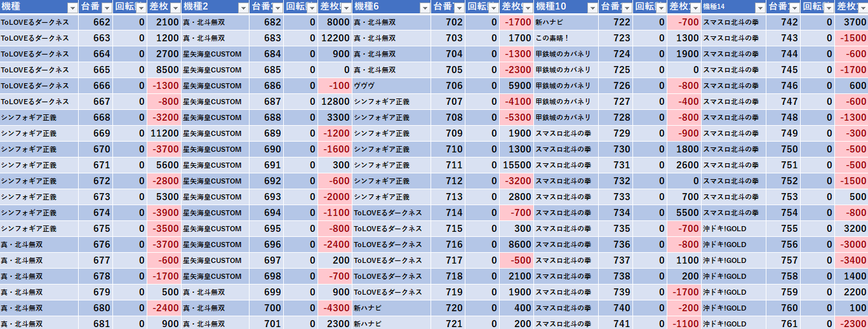Image resolution: width=868 pixels, height=329 pixels.
Task: Open 差枚 filter arrow above value 3700
Action: coord(862,8)
